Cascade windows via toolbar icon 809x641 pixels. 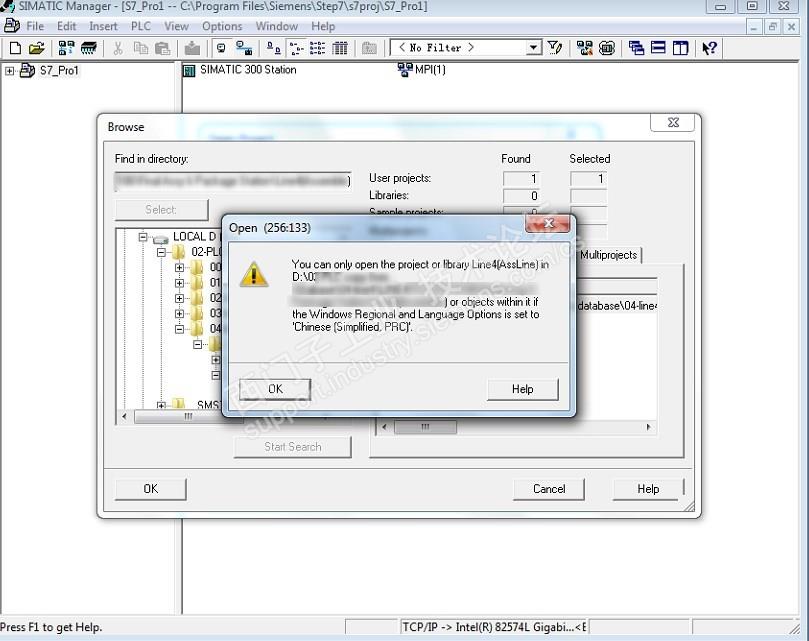(x=636, y=49)
